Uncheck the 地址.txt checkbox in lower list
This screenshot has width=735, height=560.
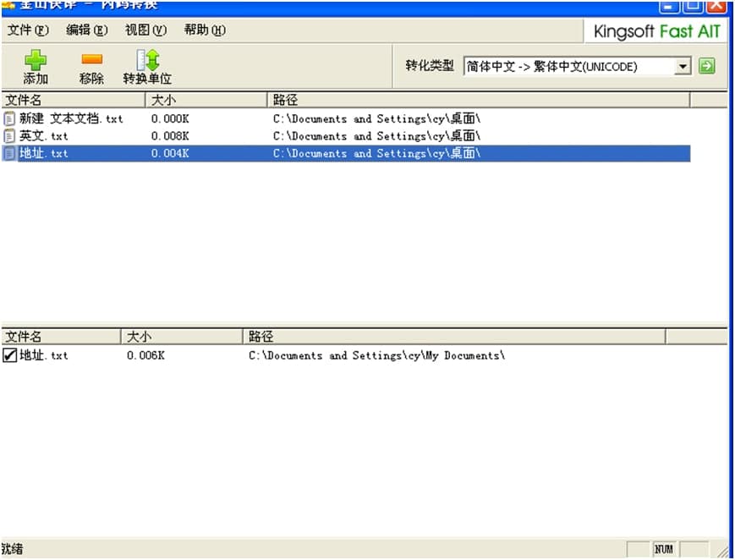[x=9, y=355]
